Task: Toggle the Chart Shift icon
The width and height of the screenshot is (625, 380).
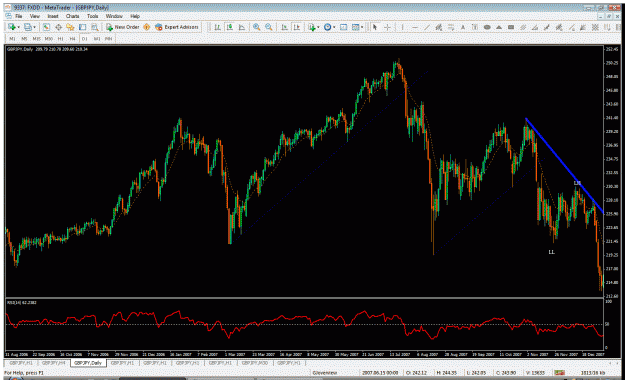Action: [297, 27]
